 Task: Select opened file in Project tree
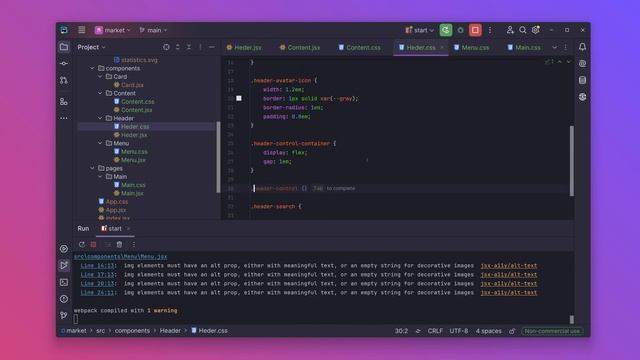click(166, 47)
